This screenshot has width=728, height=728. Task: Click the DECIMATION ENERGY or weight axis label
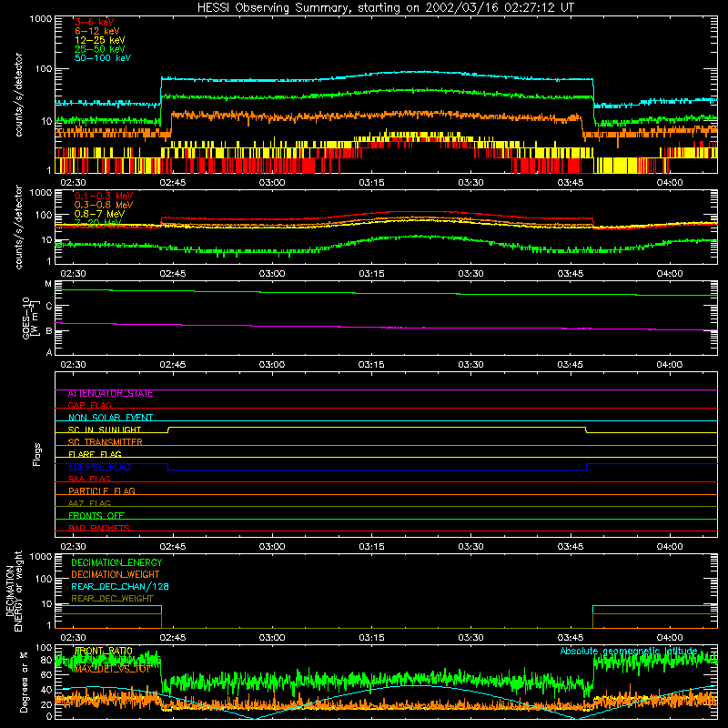click(14, 591)
